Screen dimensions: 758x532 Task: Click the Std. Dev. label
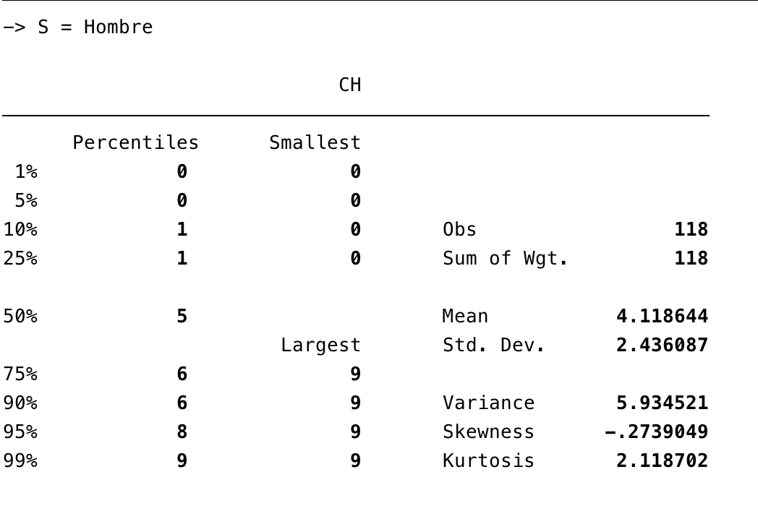click(493, 346)
